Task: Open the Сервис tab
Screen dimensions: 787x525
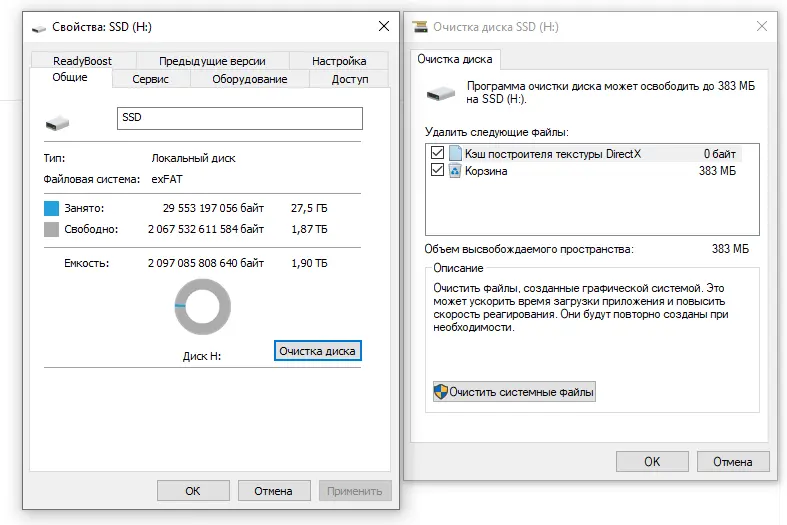Action: tap(150, 79)
